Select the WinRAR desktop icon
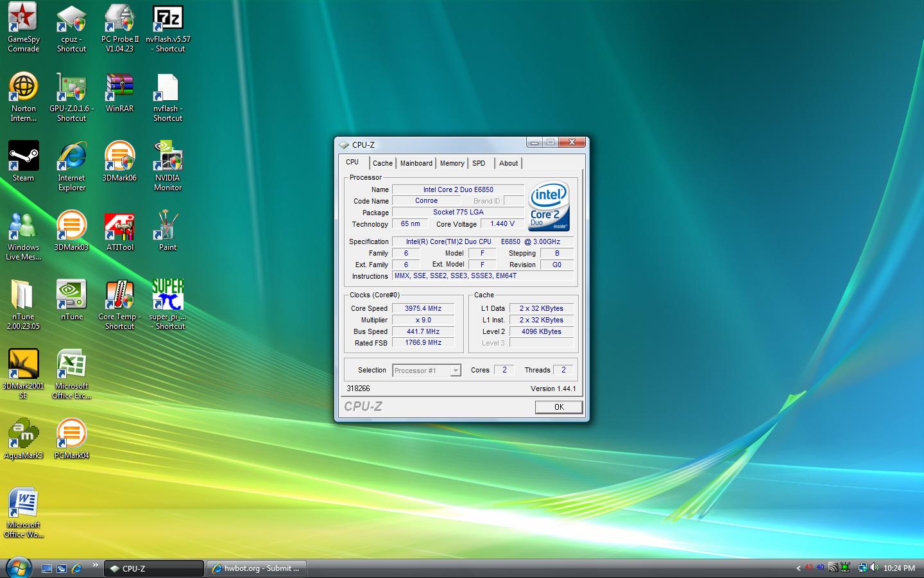Image resolution: width=924 pixels, height=578 pixels. point(119,92)
